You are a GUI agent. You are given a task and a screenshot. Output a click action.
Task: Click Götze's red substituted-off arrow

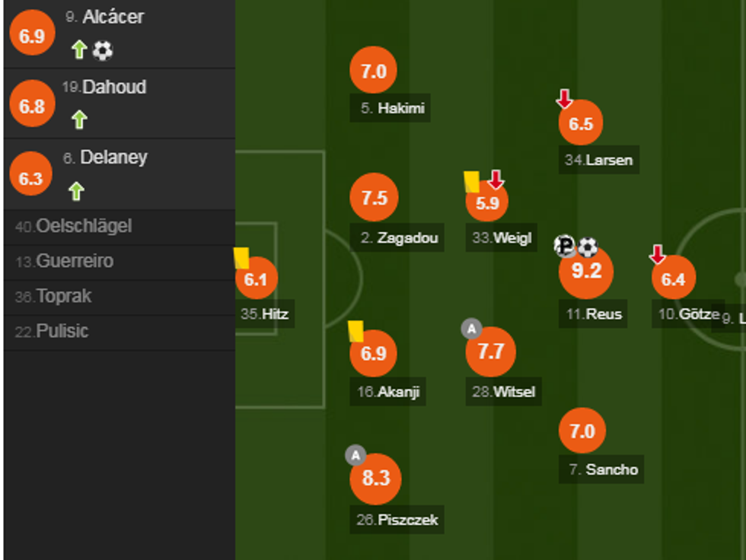point(658,255)
